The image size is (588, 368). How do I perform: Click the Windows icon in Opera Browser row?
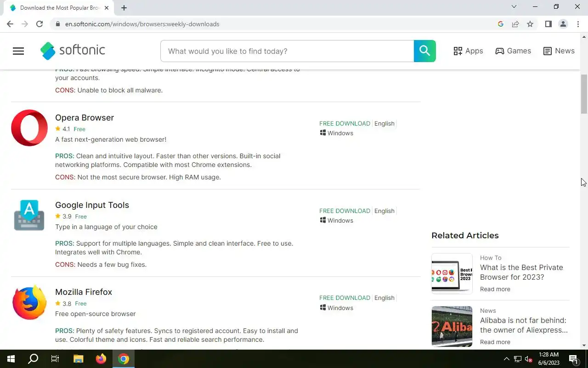[323, 133]
